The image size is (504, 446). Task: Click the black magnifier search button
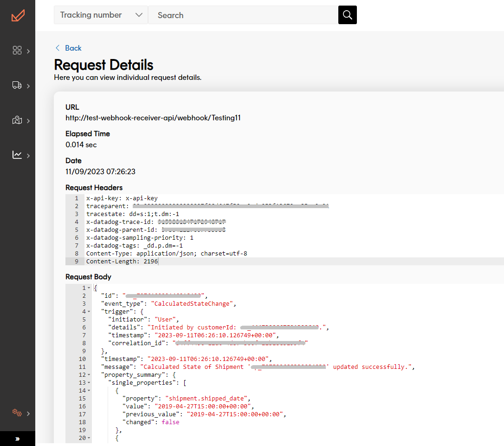coord(348,15)
